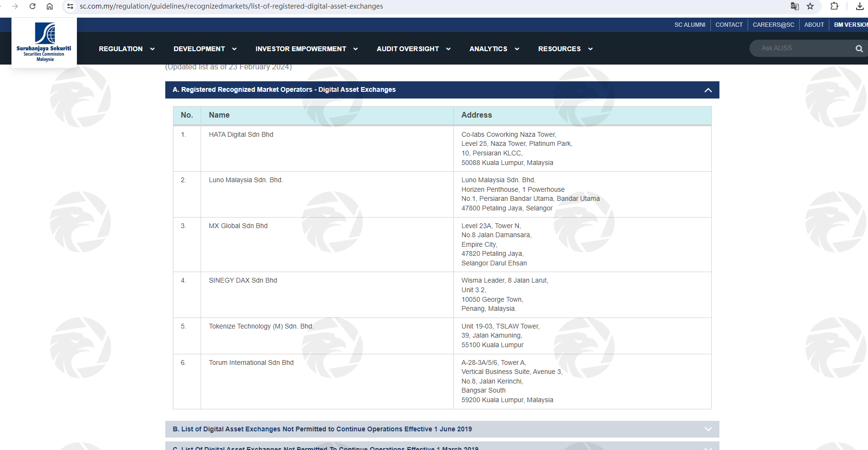This screenshot has height=450, width=868.
Task: Click the 55100 Kuala Lumpur address line
Action: coord(493,345)
